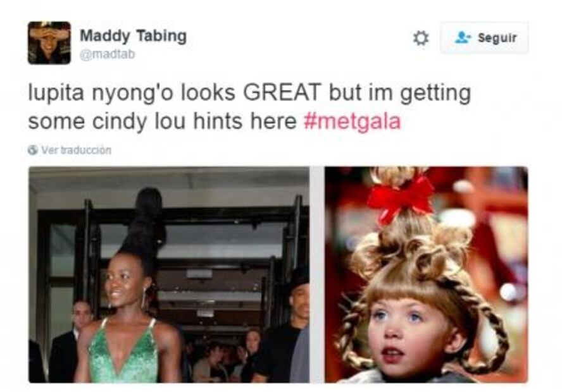Click the globe icon beside Ver traducción
562x392 pixels.
point(33,150)
